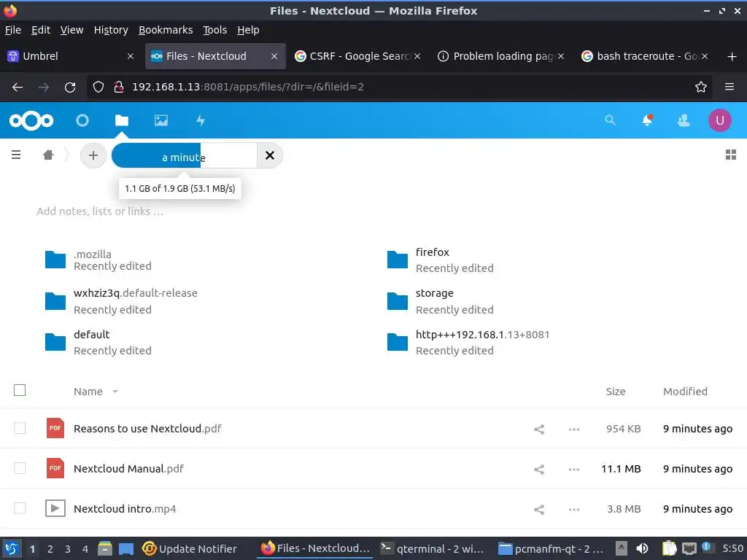Open more actions for Nextcloud Manual.pdf
Screen dimensions: 747x560
[x=573, y=469]
